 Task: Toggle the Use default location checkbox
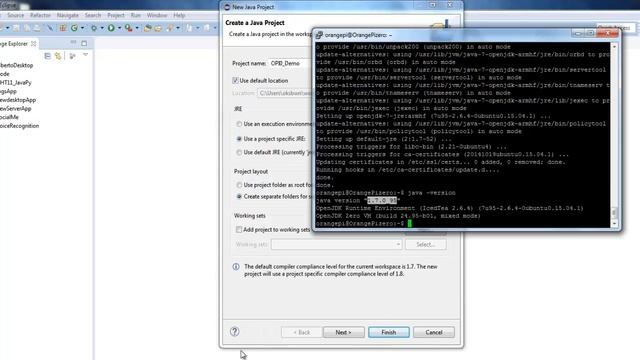(x=235, y=80)
